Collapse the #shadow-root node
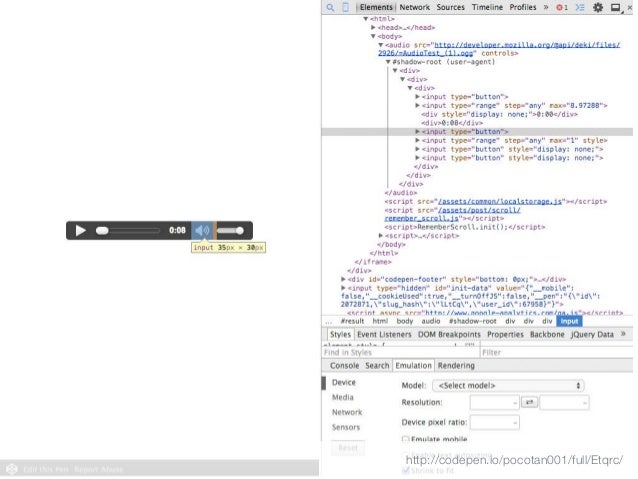 coord(388,62)
